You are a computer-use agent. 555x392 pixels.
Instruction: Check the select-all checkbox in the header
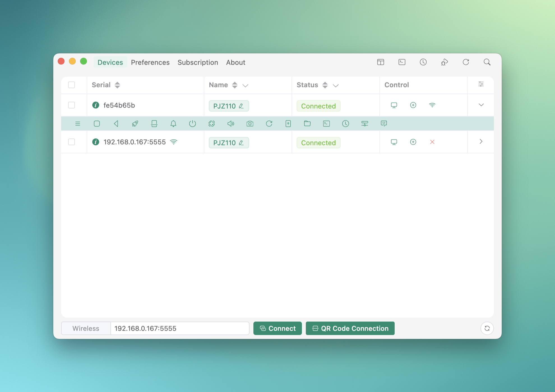pos(71,85)
